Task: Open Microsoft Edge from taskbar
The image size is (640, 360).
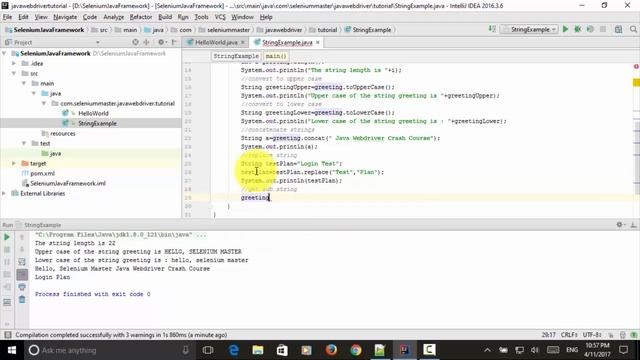Action: 233,350
